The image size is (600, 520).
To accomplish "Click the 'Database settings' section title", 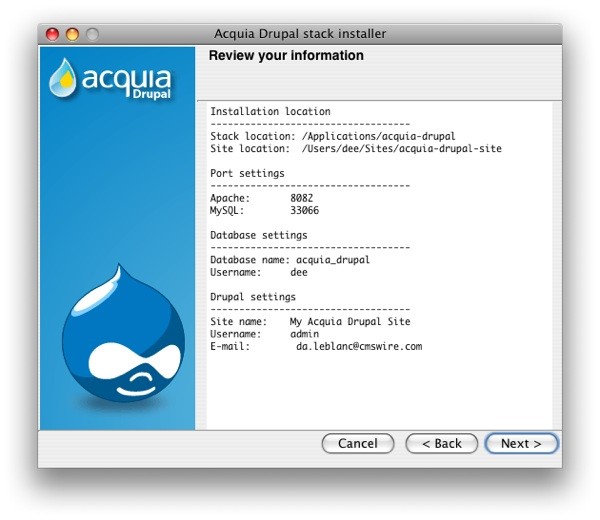I will tap(259, 235).
